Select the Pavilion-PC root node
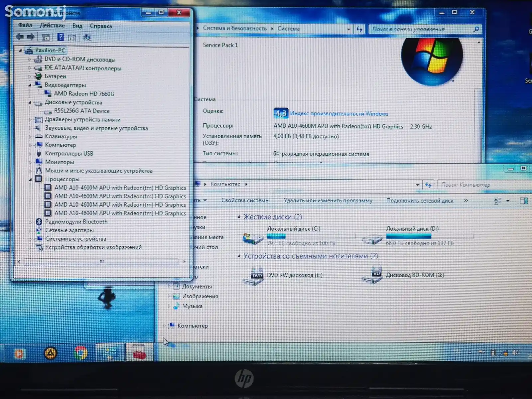 pyautogui.click(x=50, y=50)
